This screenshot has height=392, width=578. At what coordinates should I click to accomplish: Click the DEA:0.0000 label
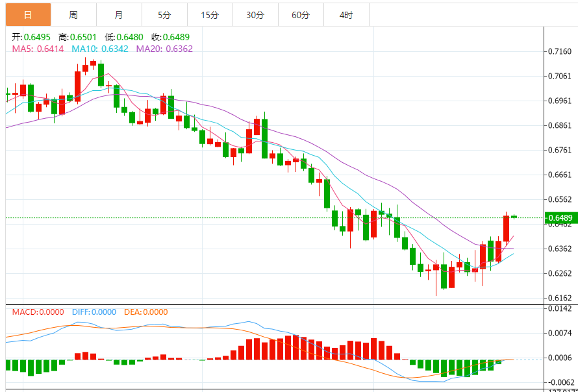click(146, 312)
